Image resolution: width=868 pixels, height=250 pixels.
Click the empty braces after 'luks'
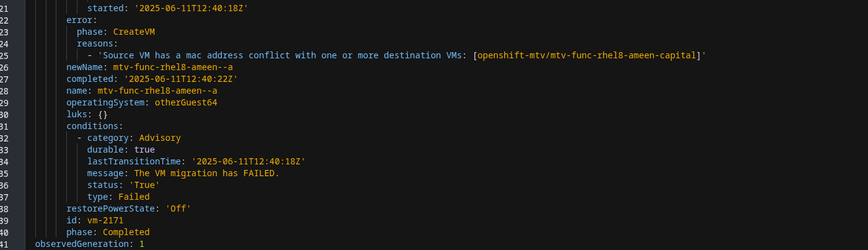pyautogui.click(x=103, y=115)
